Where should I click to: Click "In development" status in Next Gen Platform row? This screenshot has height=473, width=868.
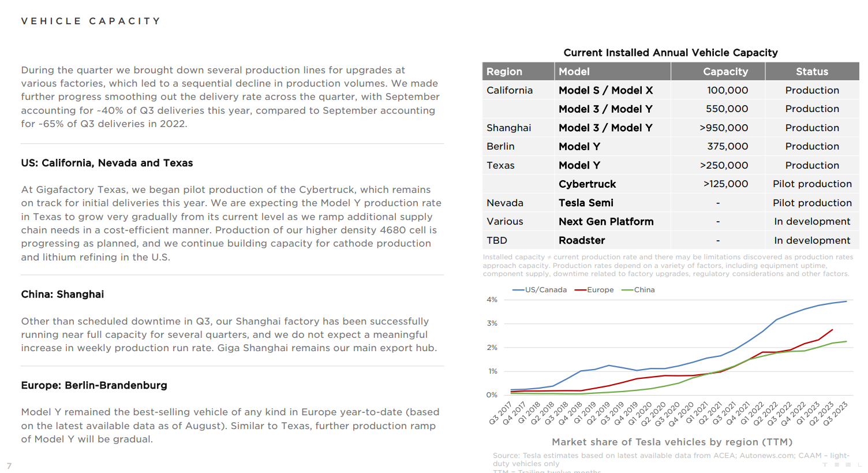(x=813, y=221)
